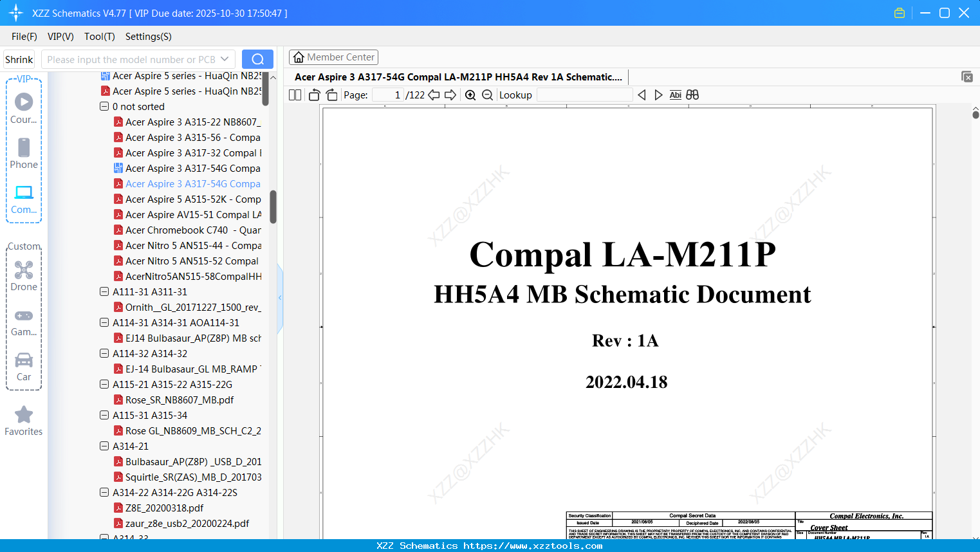The height and width of the screenshot is (552, 980).
Task: Collapse the A114-31 A314-31 AOA114-31 folder
Action: coord(104,322)
